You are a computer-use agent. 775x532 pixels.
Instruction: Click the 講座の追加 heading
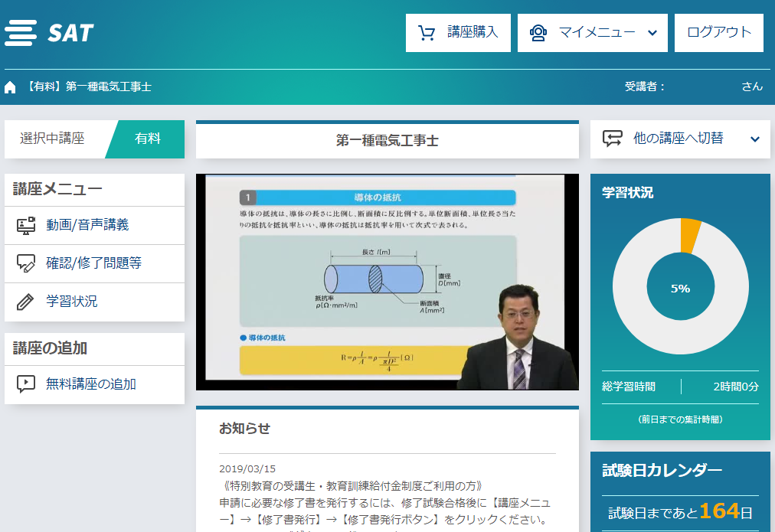click(x=50, y=348)
